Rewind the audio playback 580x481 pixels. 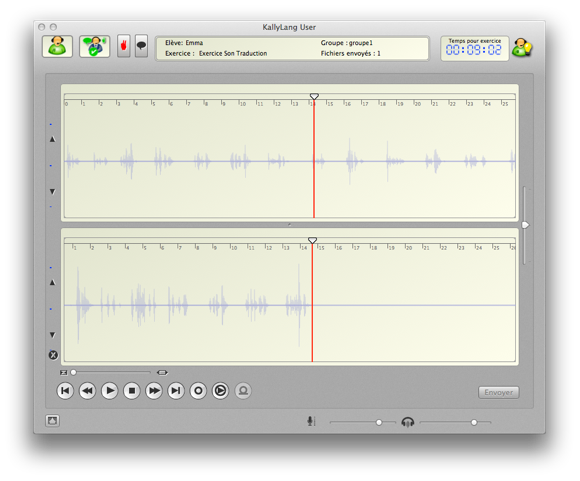pyautogui.click(x=87, y=391)
